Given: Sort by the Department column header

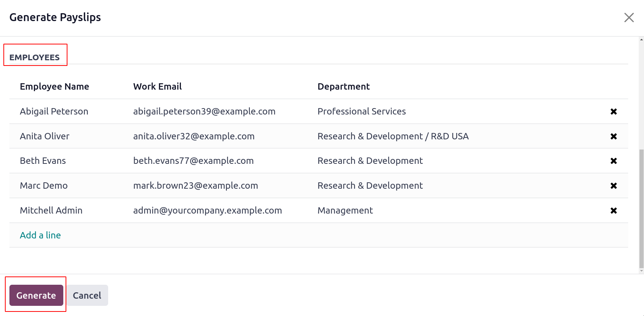Looking at the screenshot, I should (344, 87).
